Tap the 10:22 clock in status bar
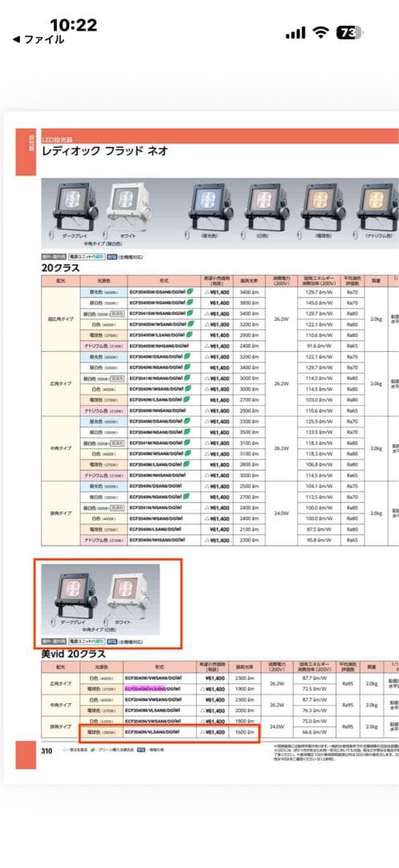The height and width of the screenshot is (868, 399). (x=74, y=24)
